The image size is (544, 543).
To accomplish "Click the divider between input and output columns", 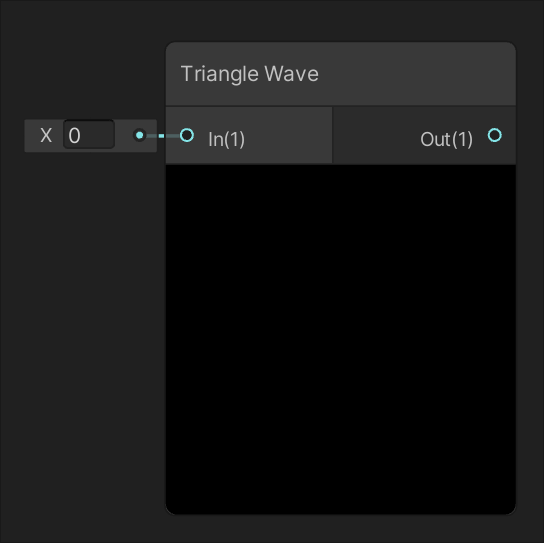I will click(332, 135).
